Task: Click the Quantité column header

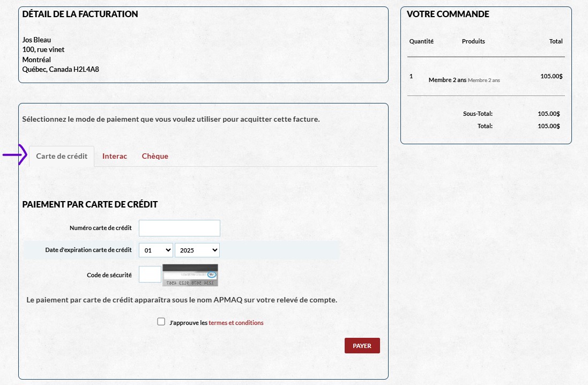Action: [421, 41]
